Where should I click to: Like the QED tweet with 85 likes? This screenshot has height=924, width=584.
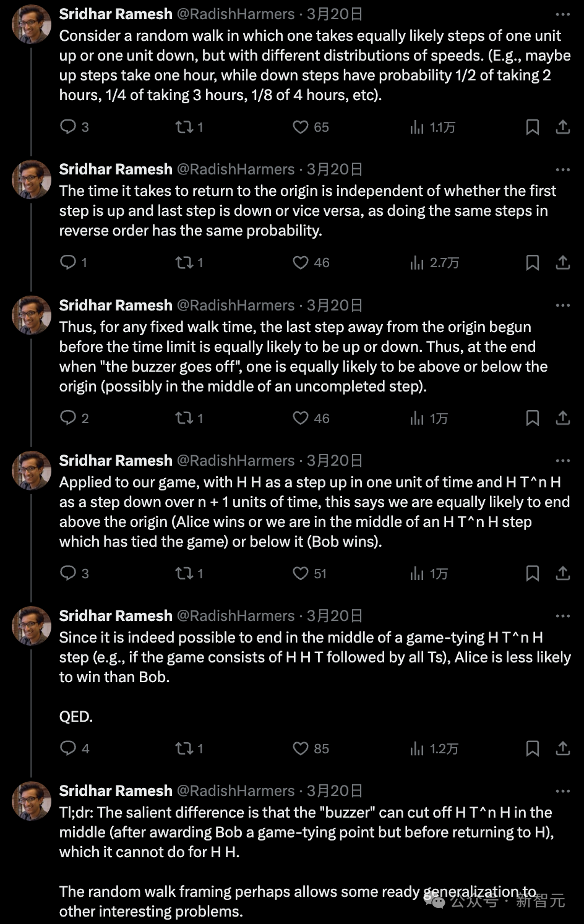click(x=310, y=748)
